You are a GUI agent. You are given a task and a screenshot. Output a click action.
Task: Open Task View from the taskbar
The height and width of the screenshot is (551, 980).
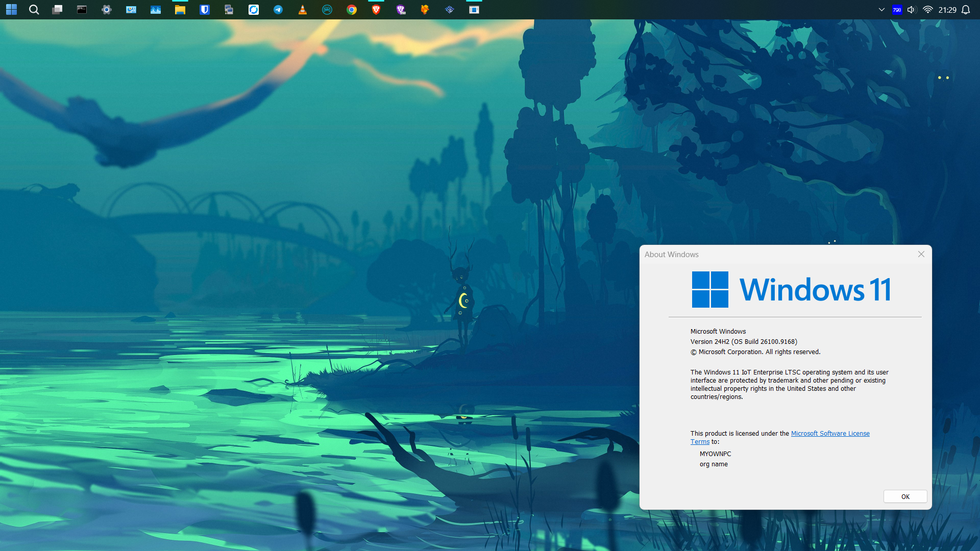pyautogui.click(x=57, y=10)
